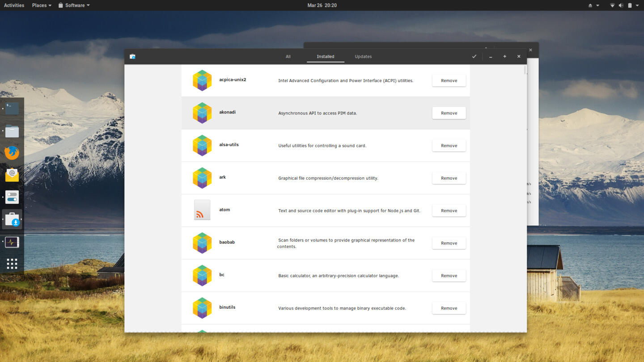Open the System Monitor dock icon
The height and width of the screenshot is (362, 644).
click(x=12, y=242)
